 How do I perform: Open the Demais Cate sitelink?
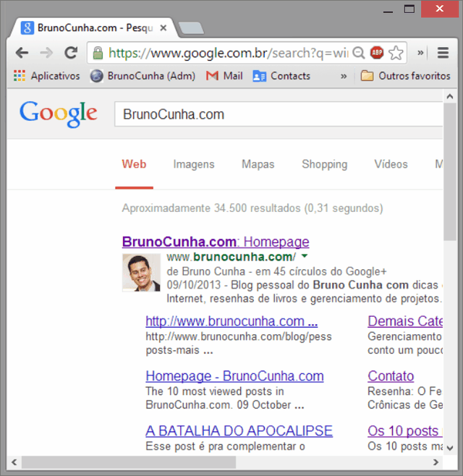pyautogui.click(x=405, y=321)
